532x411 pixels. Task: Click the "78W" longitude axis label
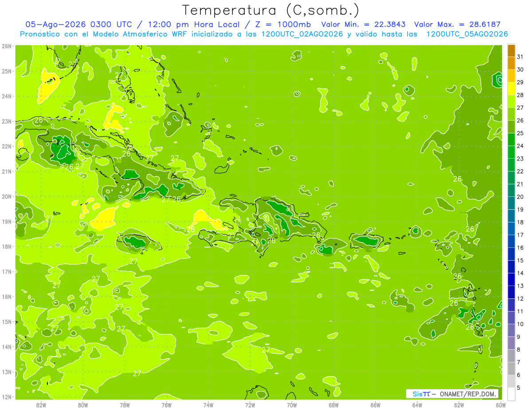click(x=125, y=405)
